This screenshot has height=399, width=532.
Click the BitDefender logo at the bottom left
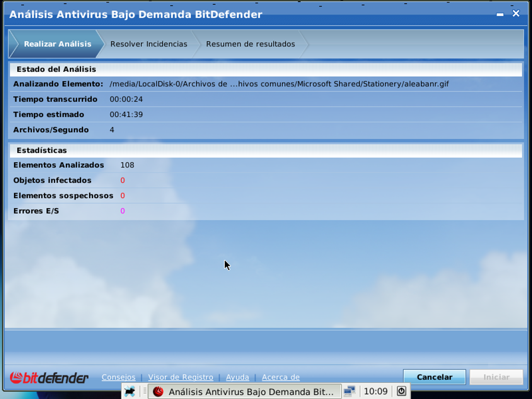point(49,377)
